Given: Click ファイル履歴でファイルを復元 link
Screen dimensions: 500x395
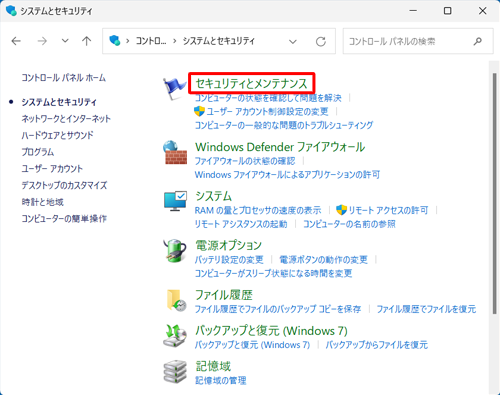Looking at the screenshot, I should click(x=426, y=309).
